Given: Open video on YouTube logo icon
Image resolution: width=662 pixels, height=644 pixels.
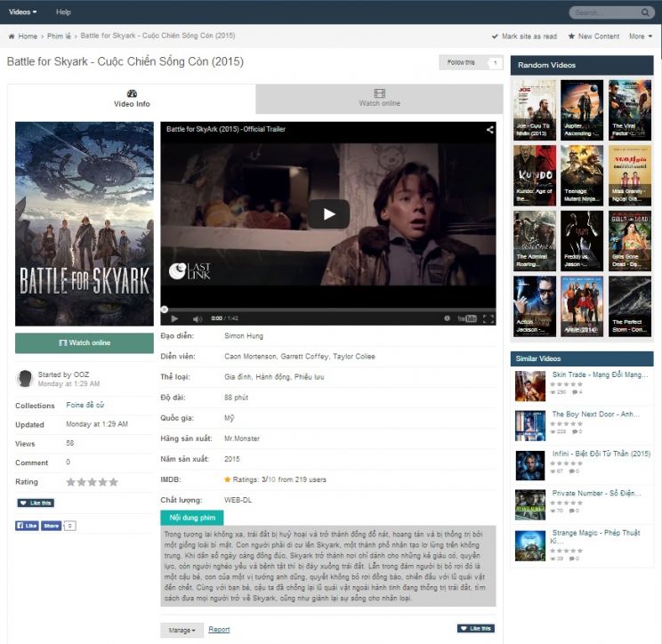Looking at the screenshot, I should click(x=467, y=318).
